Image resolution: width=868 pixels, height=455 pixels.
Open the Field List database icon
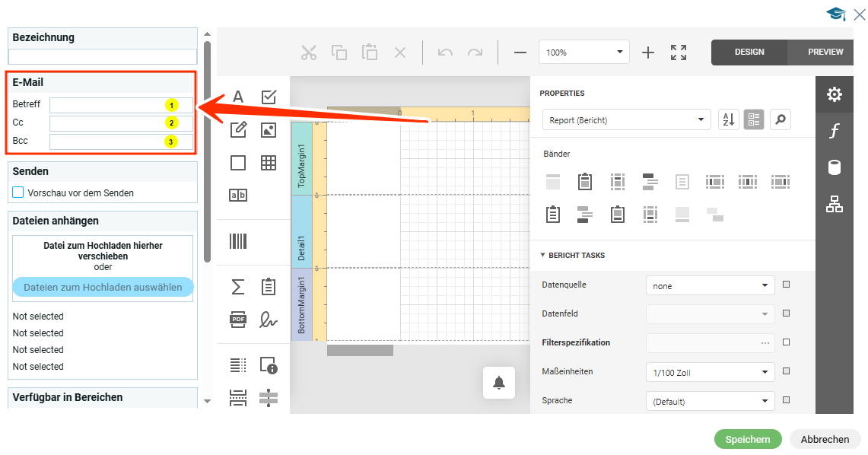click(x=835, y=167)
